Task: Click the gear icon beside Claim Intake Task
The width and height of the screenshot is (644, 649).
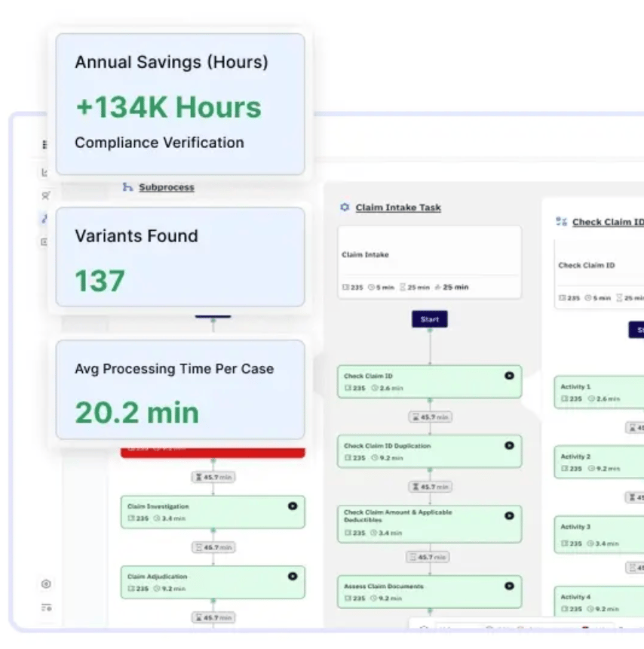Action: coord(345,207)
